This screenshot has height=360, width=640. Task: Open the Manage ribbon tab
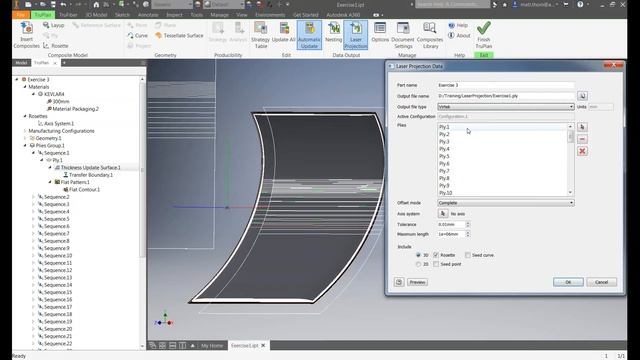pyautogui.click(x=220, y=15)
